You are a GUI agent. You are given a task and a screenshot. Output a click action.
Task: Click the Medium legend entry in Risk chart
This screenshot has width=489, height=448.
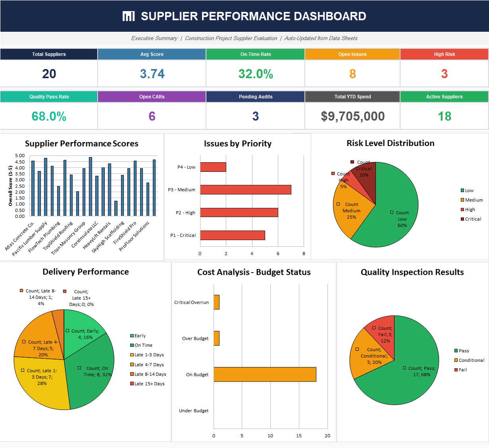pyautogui.click(x=472, y=200)
